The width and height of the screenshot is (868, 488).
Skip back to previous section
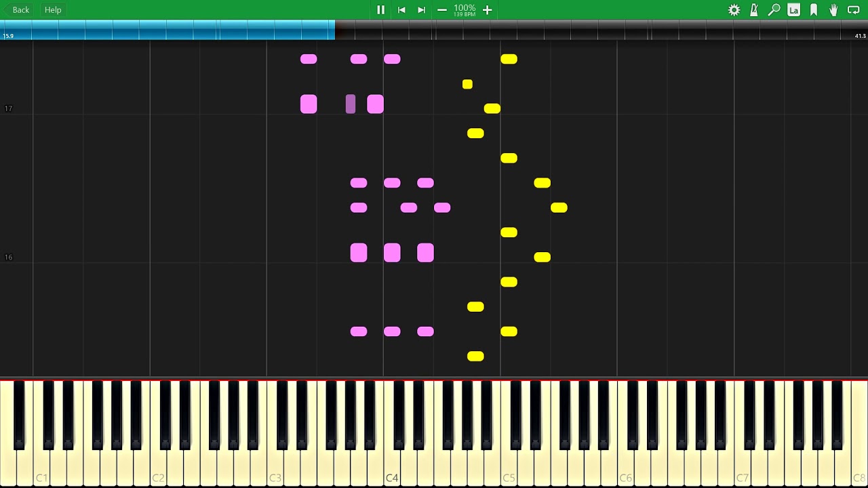[401, 9]
